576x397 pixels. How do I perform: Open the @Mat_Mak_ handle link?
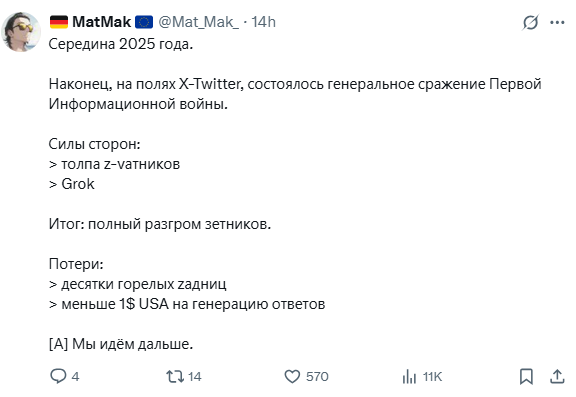(198, 22)
